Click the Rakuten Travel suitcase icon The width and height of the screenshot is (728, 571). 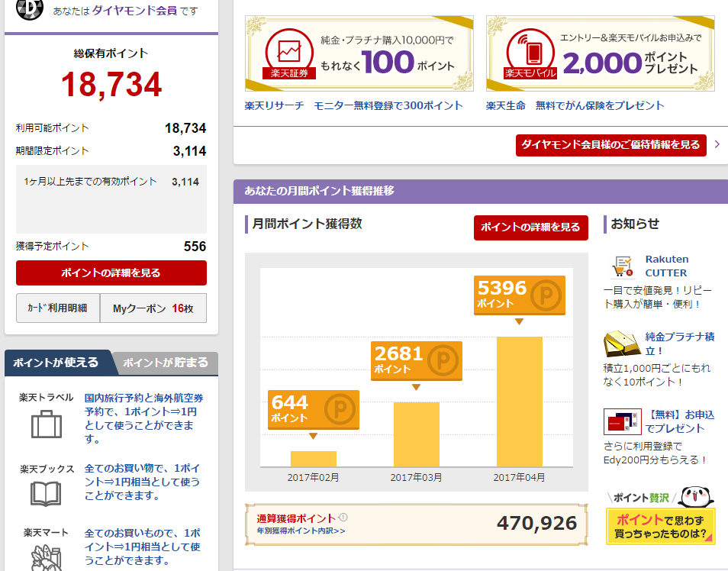coord(46,424)
